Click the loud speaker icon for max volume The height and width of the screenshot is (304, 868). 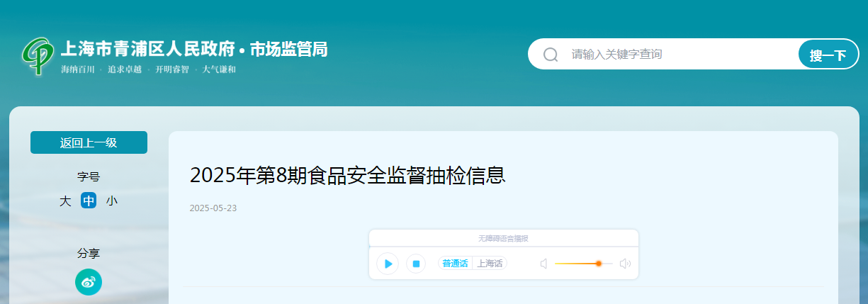coord(625,264)
